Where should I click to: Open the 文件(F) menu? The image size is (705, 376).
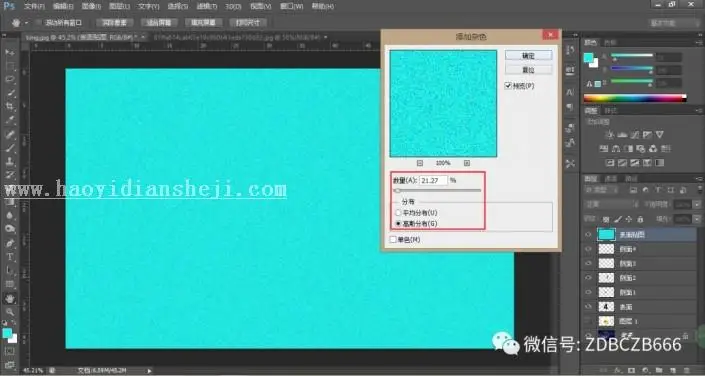pyautogui.click(x=34, y=6)
